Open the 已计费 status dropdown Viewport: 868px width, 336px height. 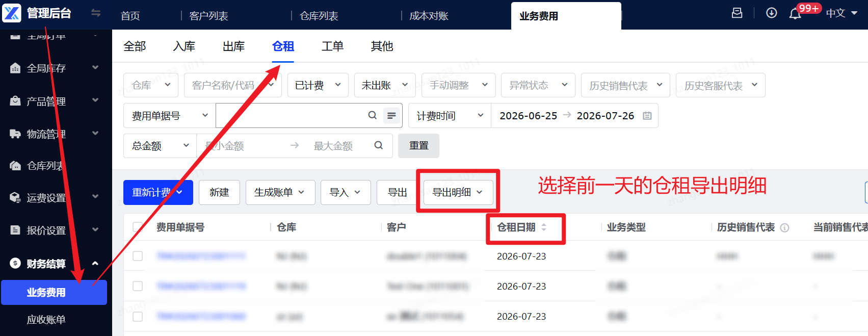[x=318, y=85]
